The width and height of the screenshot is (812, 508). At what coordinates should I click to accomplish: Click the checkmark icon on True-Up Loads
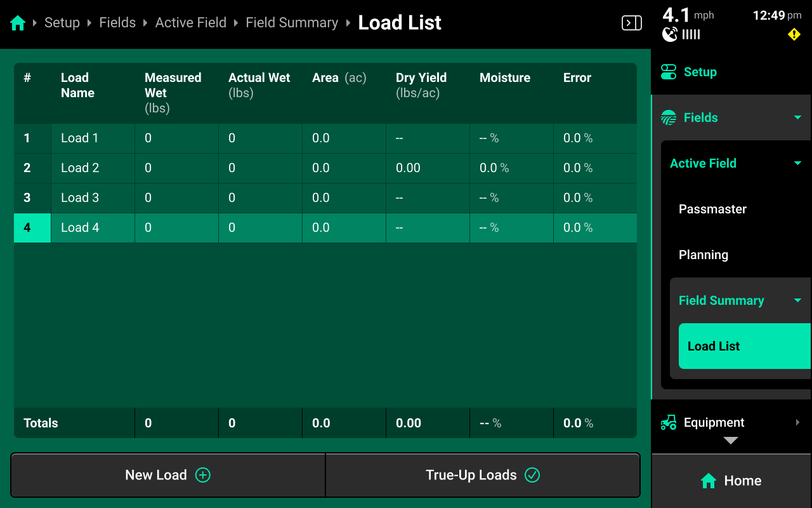click(532, 475)
